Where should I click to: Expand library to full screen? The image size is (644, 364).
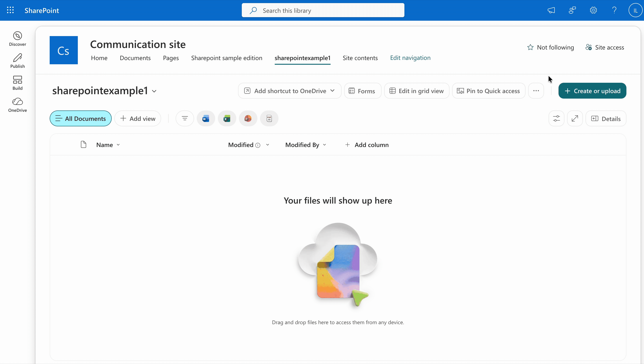point(575,118)
